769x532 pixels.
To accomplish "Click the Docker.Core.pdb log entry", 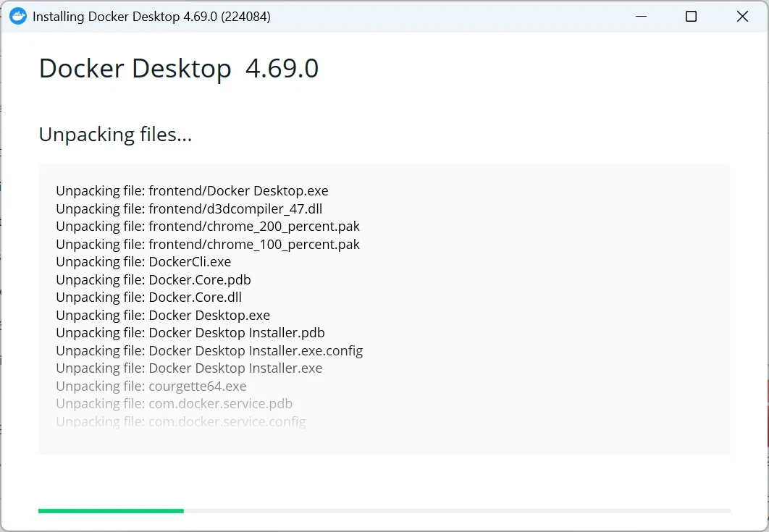I will (x=154, y=279).
